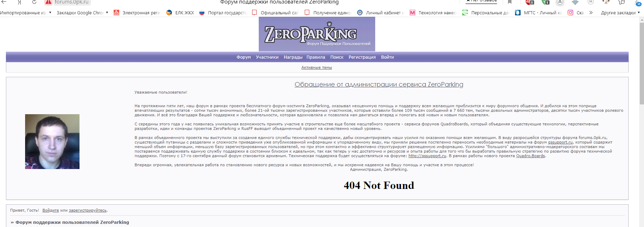
Task: Open the 'Портал государств' bookmark
Action: click(x=223, y=13)
